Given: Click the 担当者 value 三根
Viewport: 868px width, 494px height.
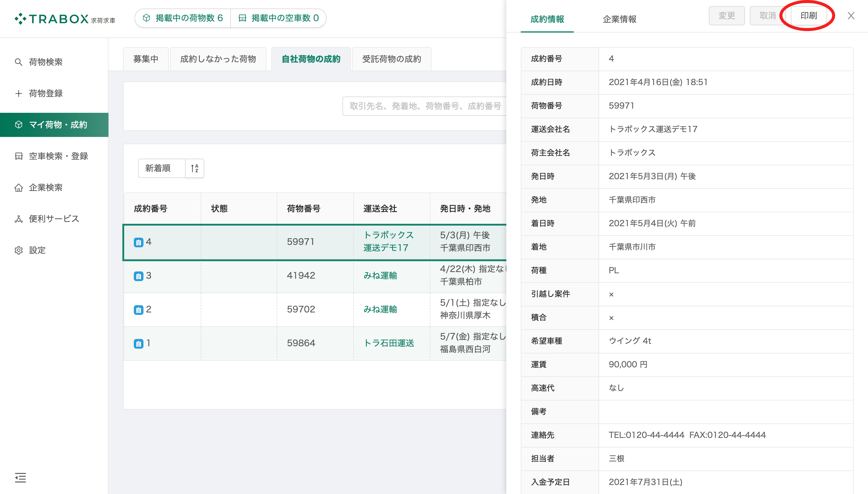Looking at the screenshot, I should click(x=616, y=459).
